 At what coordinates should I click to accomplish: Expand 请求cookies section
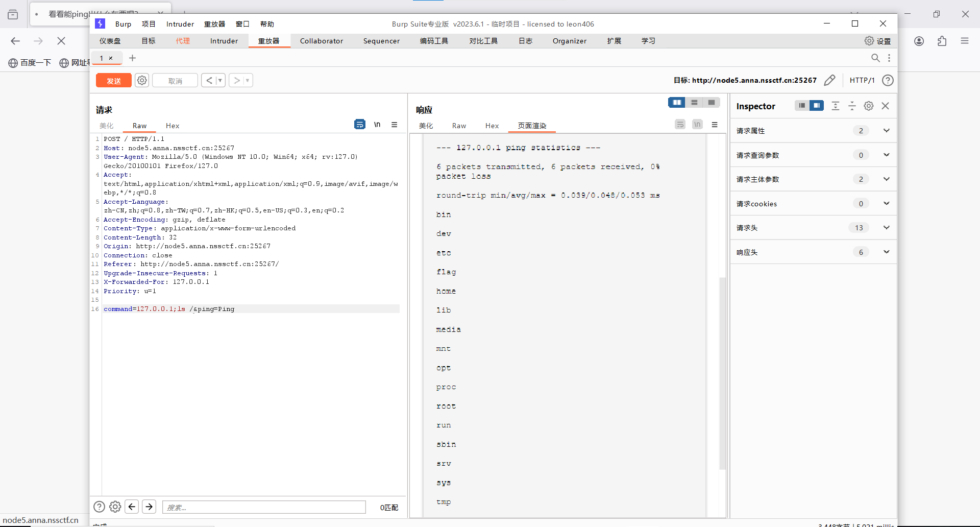pyautogui.click(x=813, y=203)
